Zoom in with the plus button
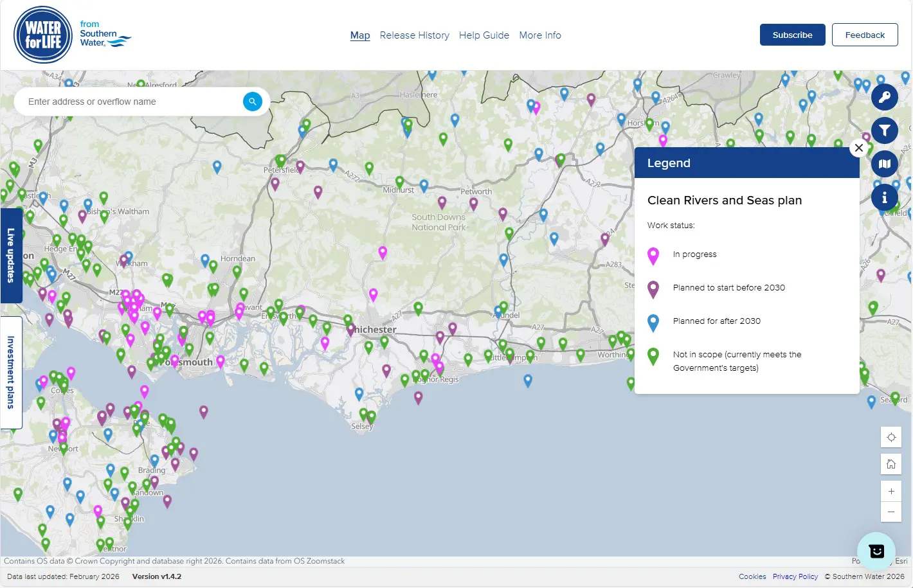 point(891,492)
